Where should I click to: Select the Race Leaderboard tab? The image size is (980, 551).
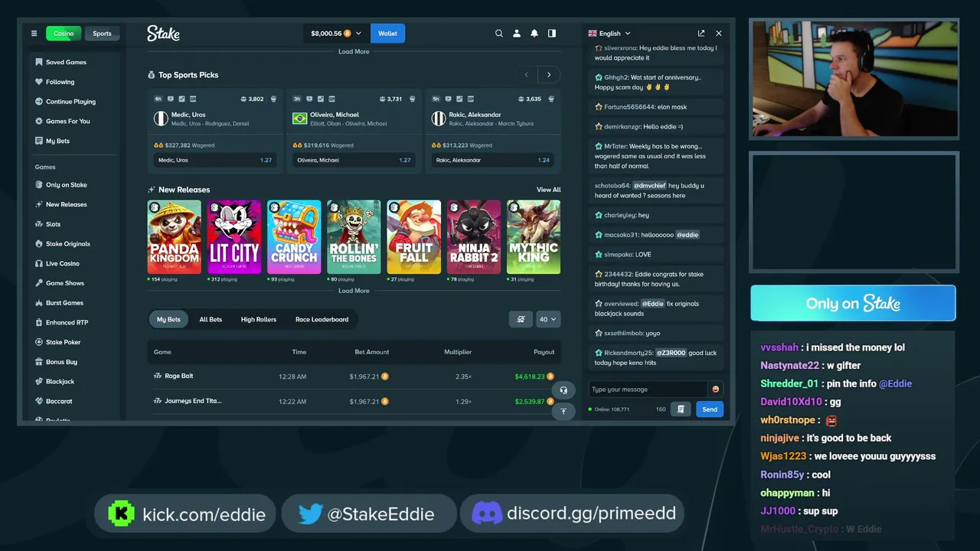322,319
